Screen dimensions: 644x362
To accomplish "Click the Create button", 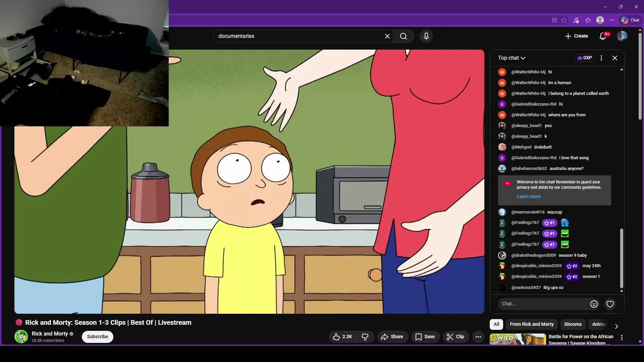I will 576,36.
